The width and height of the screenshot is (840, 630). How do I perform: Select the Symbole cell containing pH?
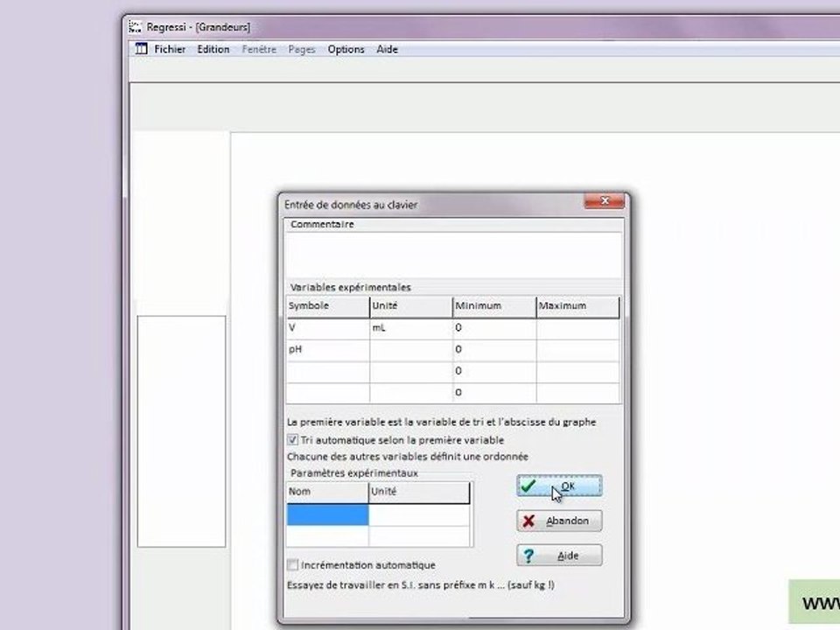pyautogui.click(x=328, y=350)
